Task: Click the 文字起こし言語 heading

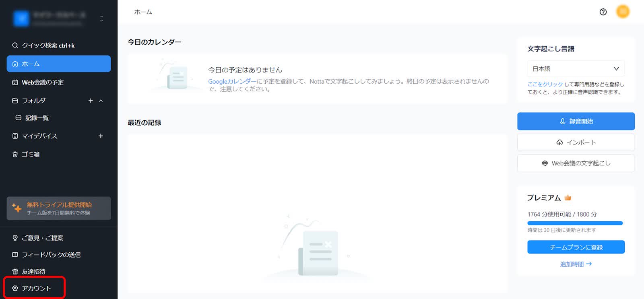Action: pyautogui.click(x=551, y=49)
